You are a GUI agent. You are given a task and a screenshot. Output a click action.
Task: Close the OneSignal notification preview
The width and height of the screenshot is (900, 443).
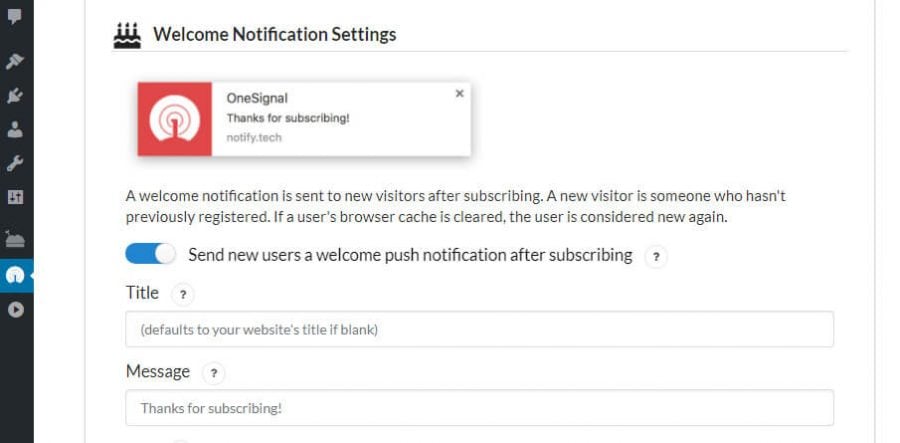[x=460, y=93]
